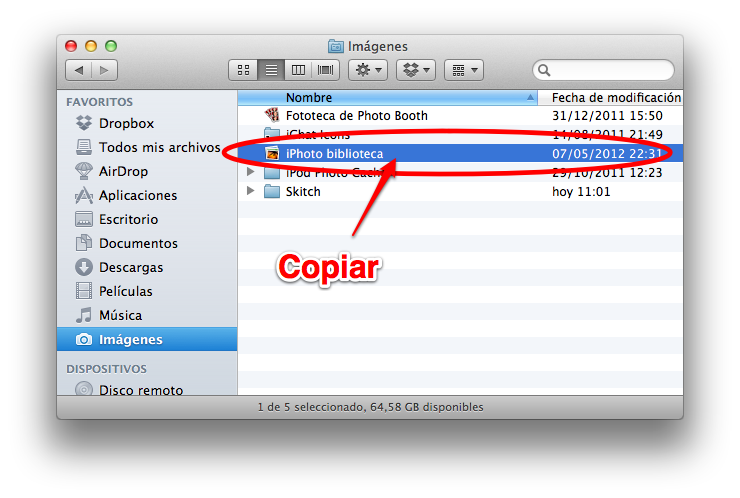The image size is (740, 498).
Task: Open the arrange-items dropdown
Action: click(464, 70)
